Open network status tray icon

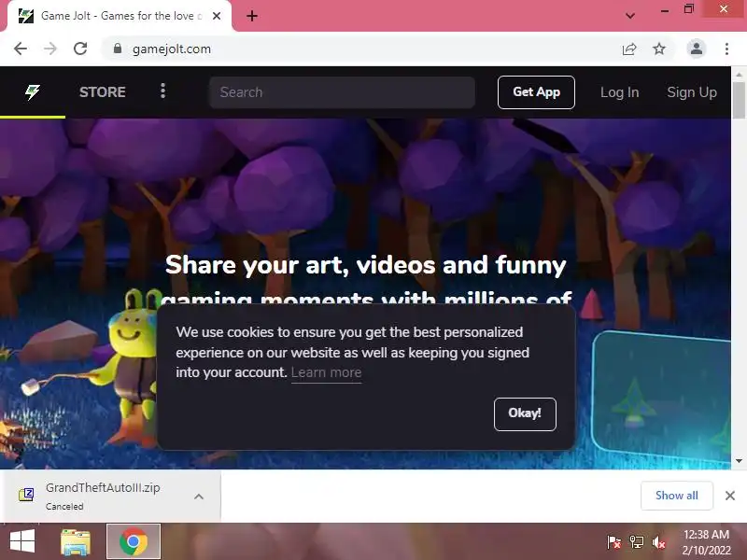click(x=636, y=542)
